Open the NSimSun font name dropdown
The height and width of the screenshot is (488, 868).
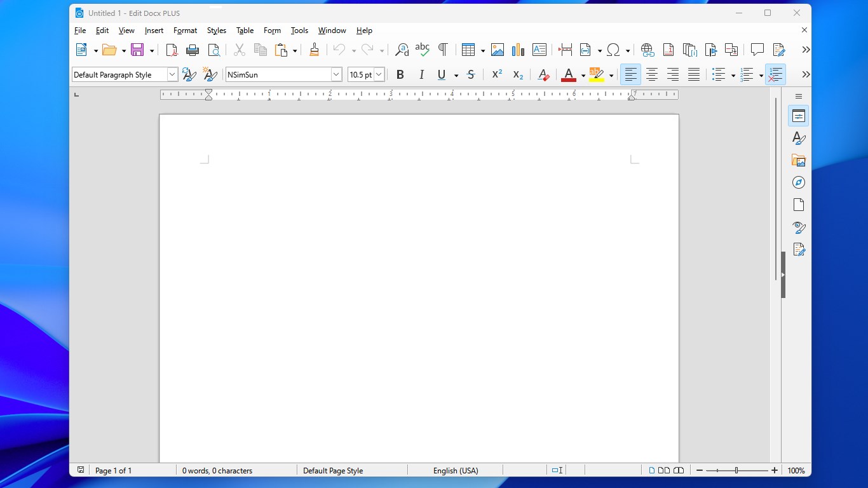click(x=336, y=74)
